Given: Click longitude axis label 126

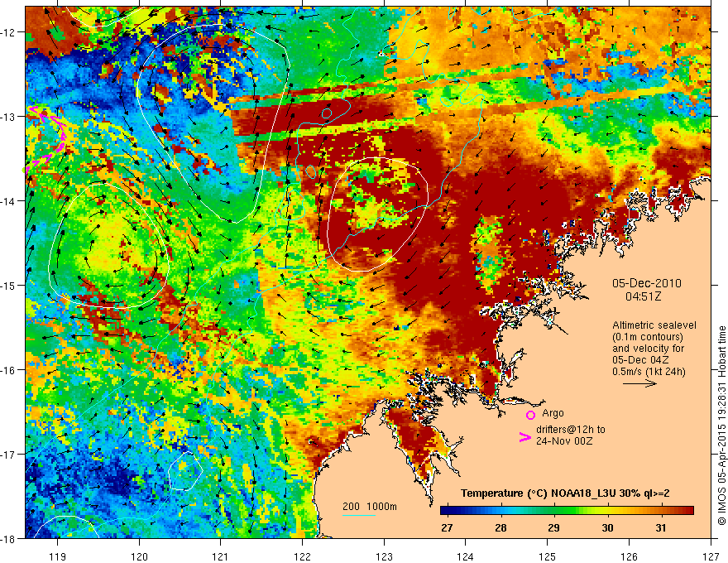Looking at the screenshot, I should click(x=629, y=556).
